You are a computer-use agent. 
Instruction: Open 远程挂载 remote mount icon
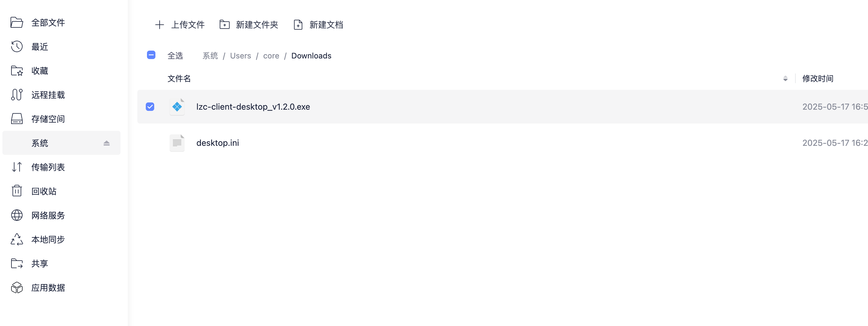(17, 95)
